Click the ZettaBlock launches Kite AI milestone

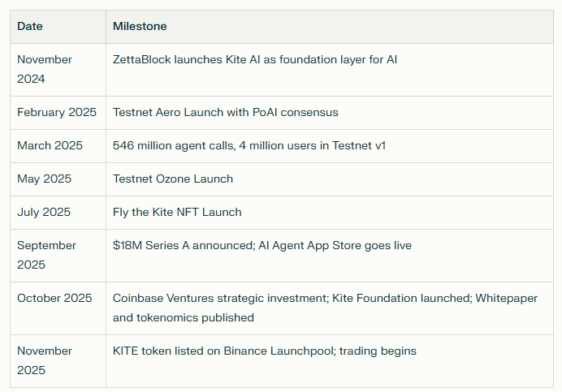255,60
